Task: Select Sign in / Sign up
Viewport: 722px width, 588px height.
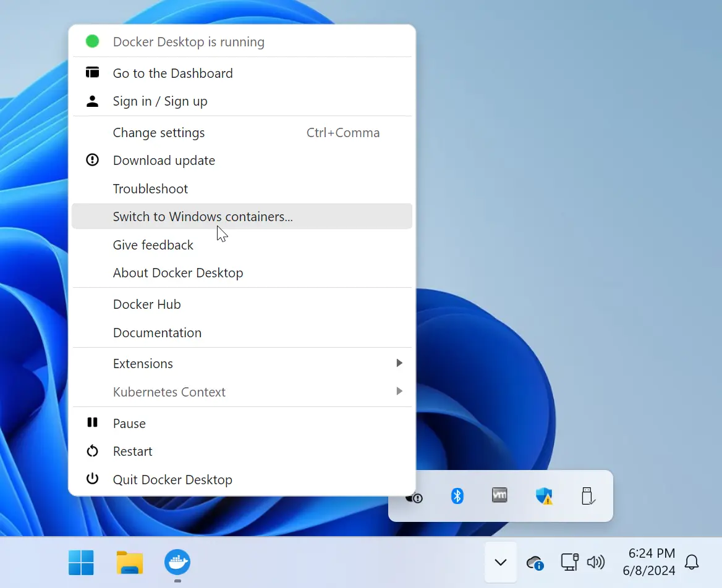Action: (242, 101)
